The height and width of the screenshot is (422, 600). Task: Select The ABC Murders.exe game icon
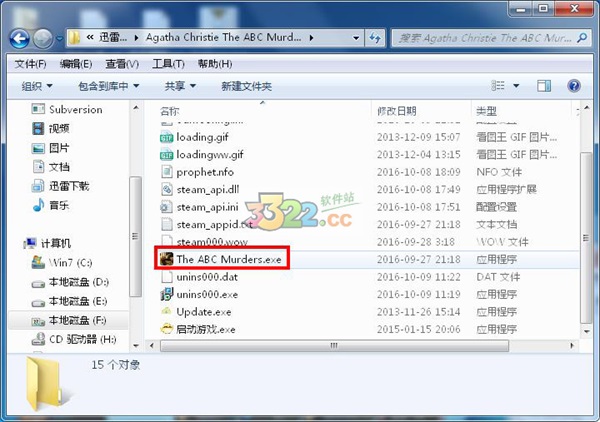coord(166,259)
